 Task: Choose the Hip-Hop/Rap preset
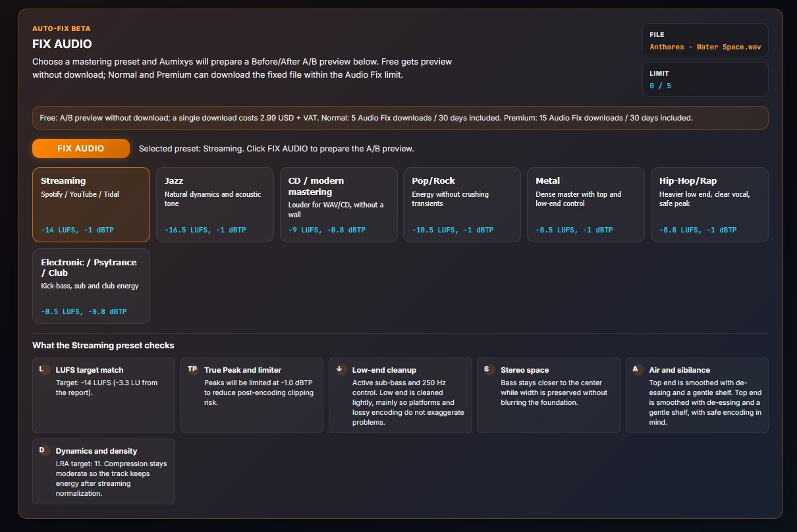[x=709, y=205]
